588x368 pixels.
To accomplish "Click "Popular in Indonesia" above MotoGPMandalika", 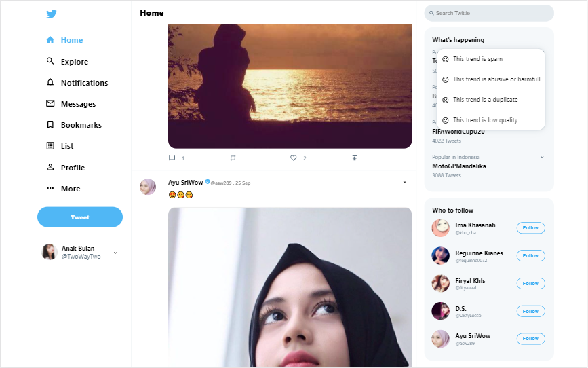I will pos(456,157).
